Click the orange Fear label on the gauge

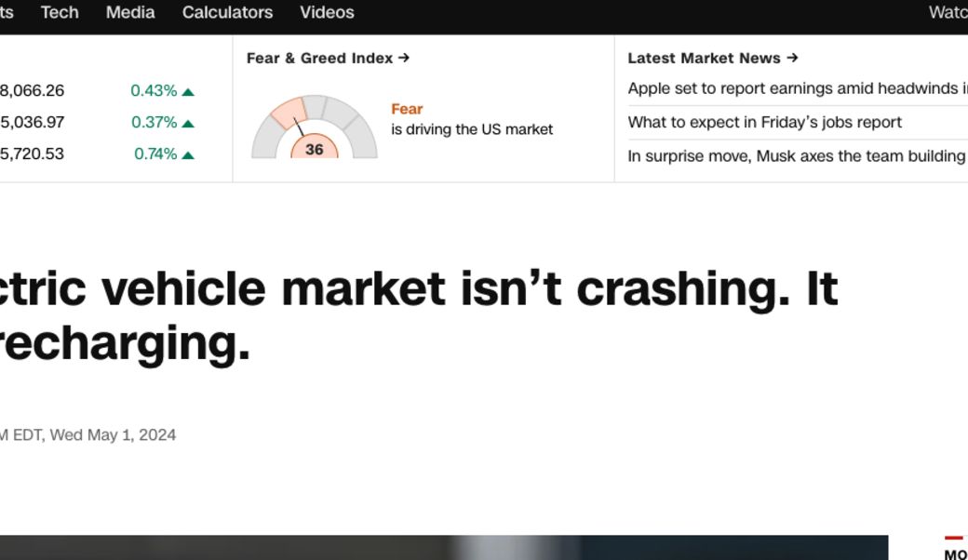point(407,109)
